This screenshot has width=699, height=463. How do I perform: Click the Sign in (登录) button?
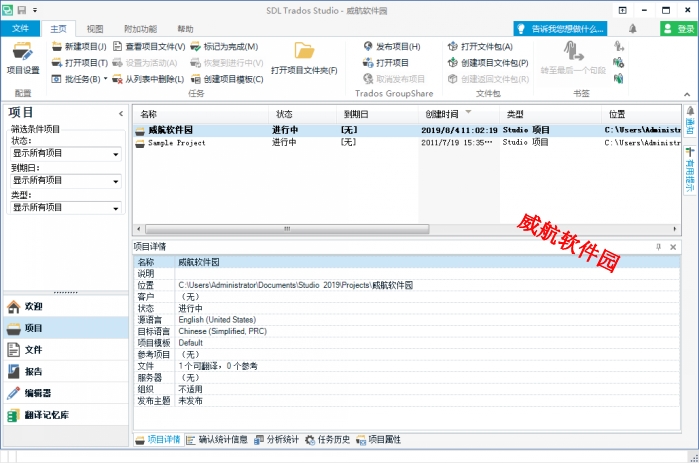click(679, 29)
